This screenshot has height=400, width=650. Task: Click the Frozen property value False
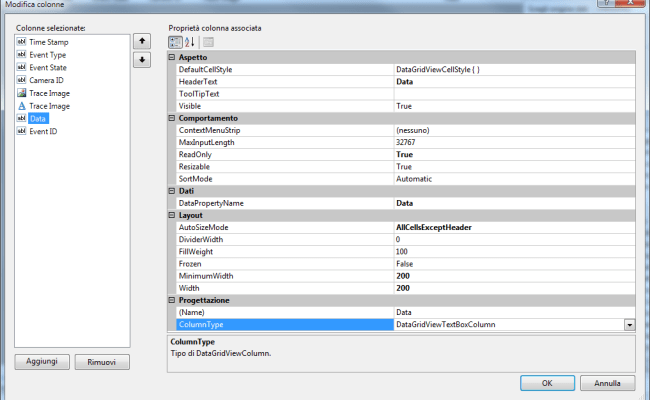[514, 264]
